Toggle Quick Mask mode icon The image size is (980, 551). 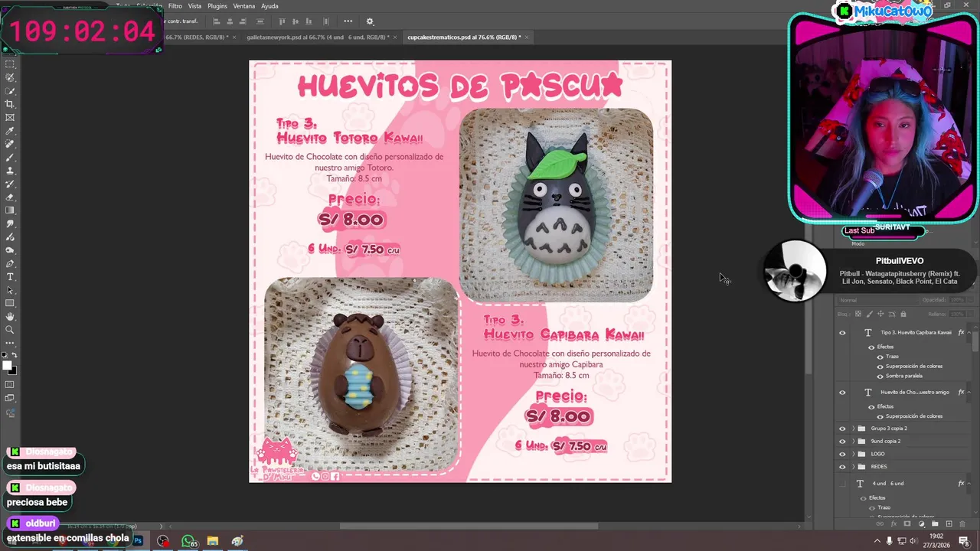(x=10, y=385)
